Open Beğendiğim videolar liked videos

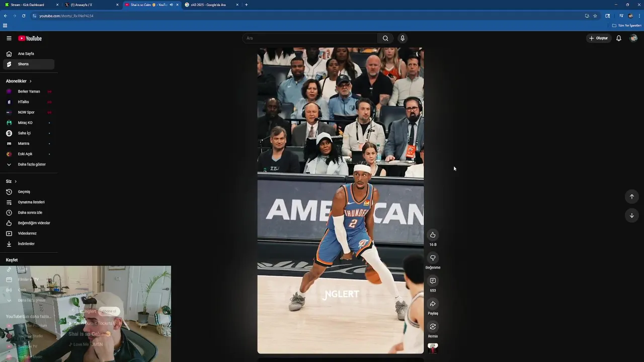(x=29, y=223)
